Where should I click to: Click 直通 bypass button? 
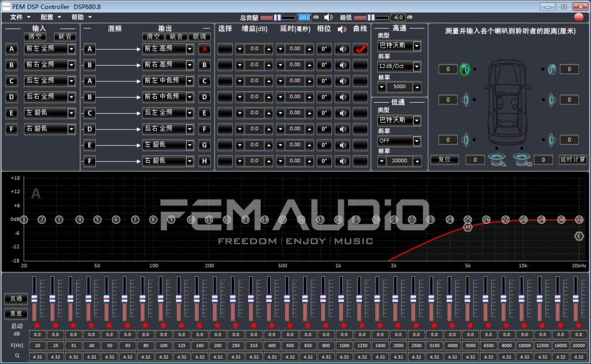16,298
